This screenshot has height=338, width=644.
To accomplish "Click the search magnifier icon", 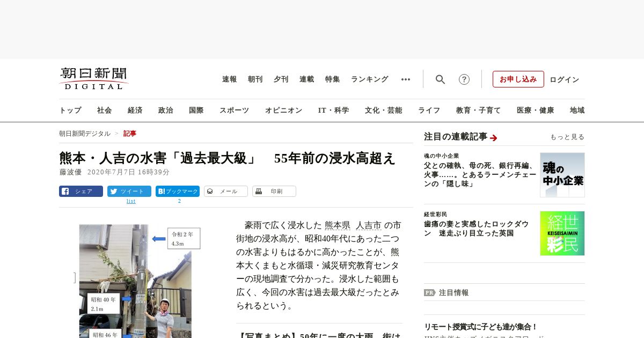I will [440, 79].
